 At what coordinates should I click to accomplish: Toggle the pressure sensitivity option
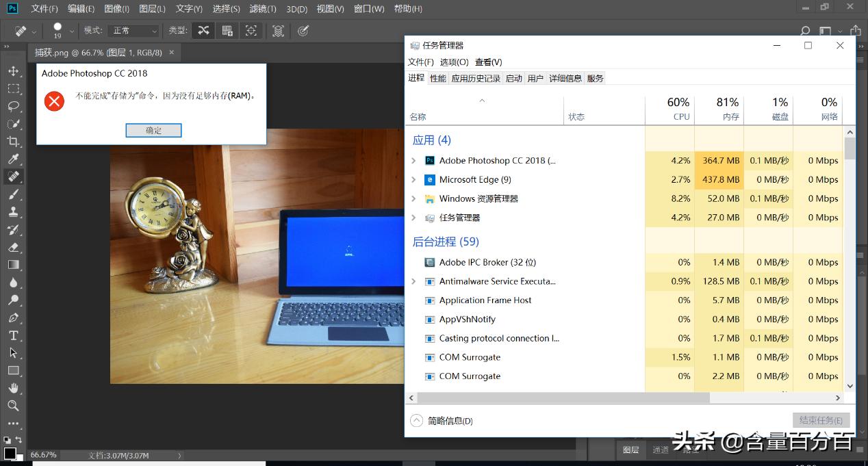pos(304,30)
